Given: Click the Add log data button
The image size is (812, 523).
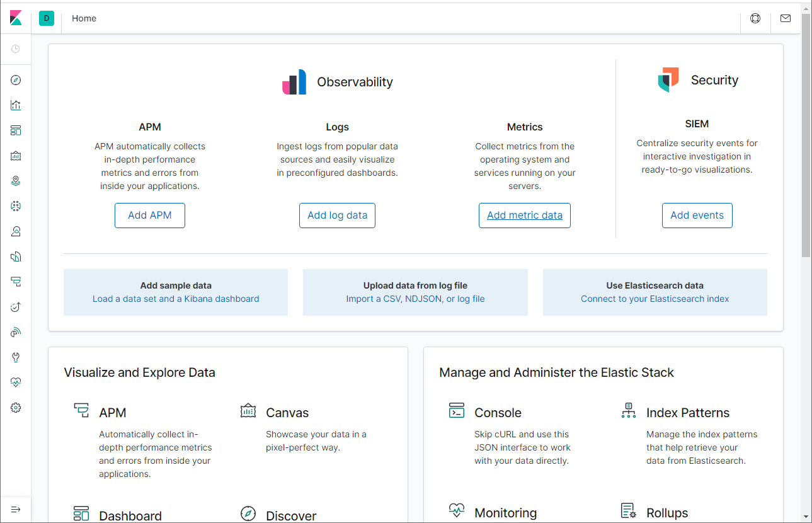Looking at the screenshot, I should tap(337, 216).
